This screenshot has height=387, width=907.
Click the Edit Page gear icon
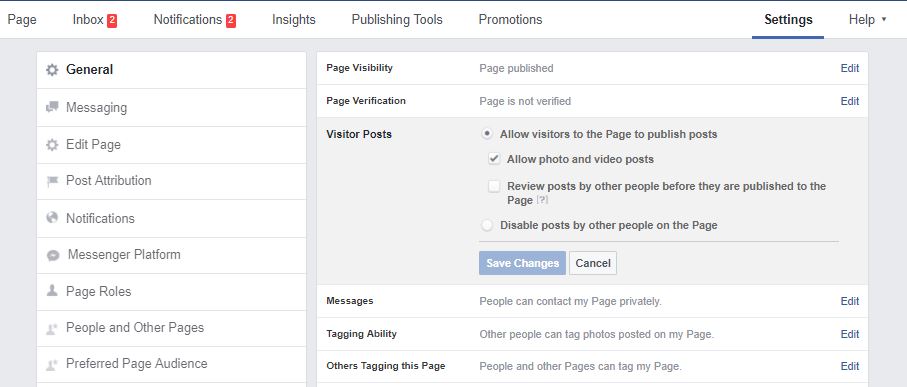click(x=52, y=145)
